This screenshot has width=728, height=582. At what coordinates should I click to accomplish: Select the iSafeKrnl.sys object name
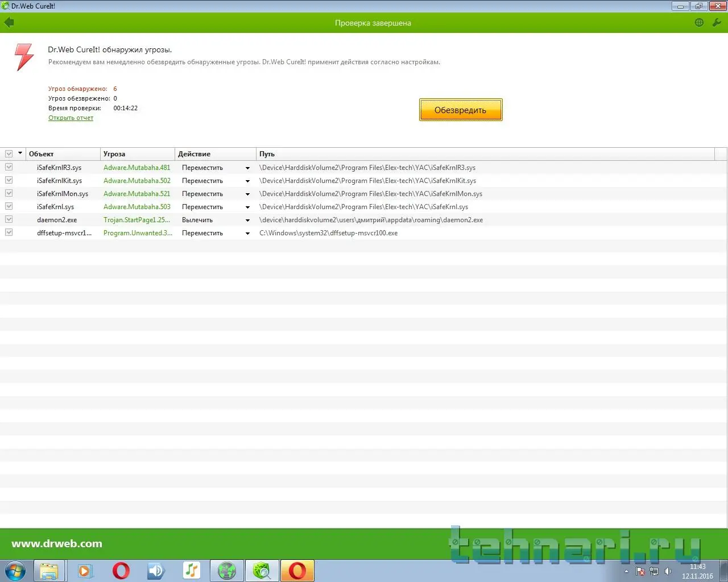pos(55,207)
